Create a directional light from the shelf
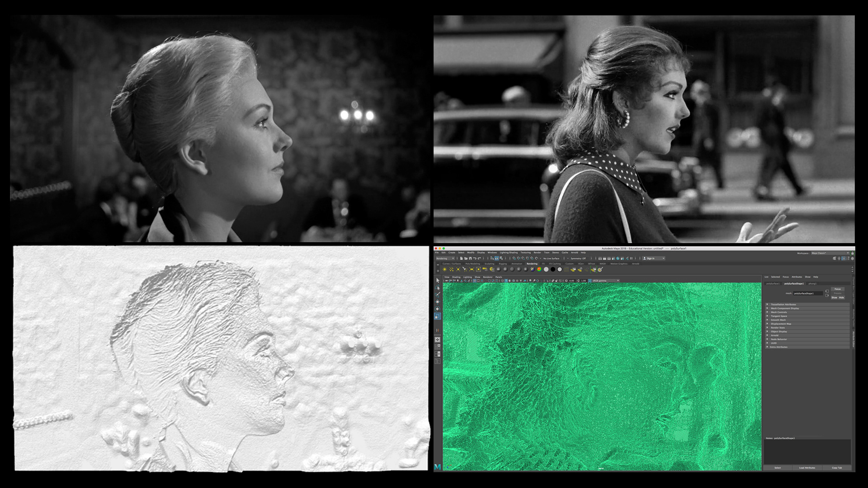This screenshot has width=868, height=488. tap(451, 269)
